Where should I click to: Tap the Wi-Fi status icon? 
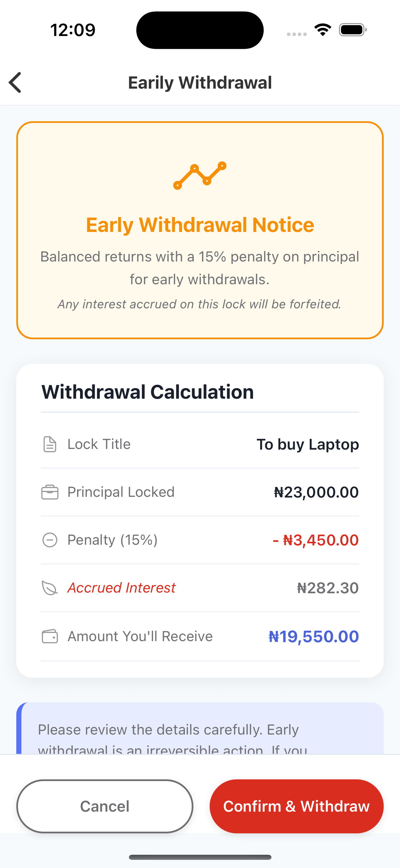pyautogui.click(x=323, y=30)
